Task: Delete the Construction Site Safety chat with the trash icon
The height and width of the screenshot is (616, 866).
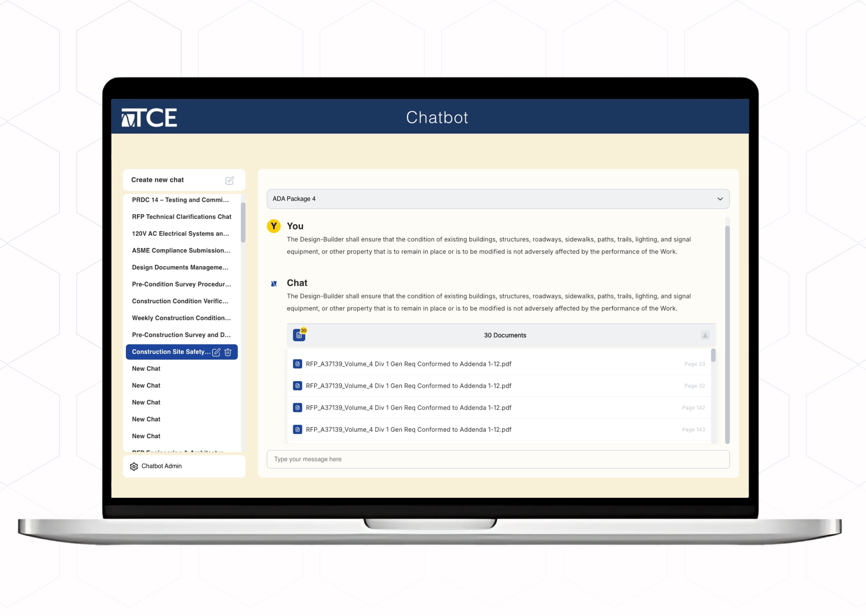Action: point(228,353)
